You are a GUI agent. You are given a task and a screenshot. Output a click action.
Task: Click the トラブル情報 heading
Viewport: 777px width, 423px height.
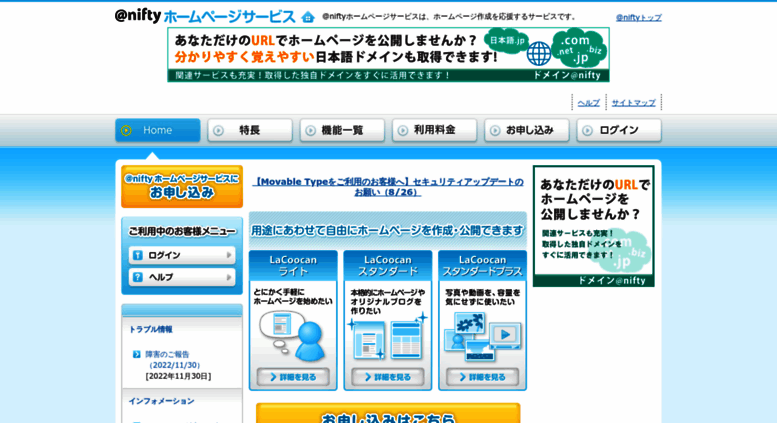click(151, 329)
